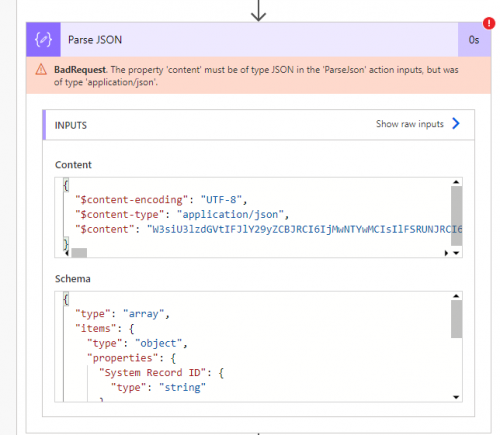Click the "string" value in Schema
This screenshot has height=435, width=500.
183,387
